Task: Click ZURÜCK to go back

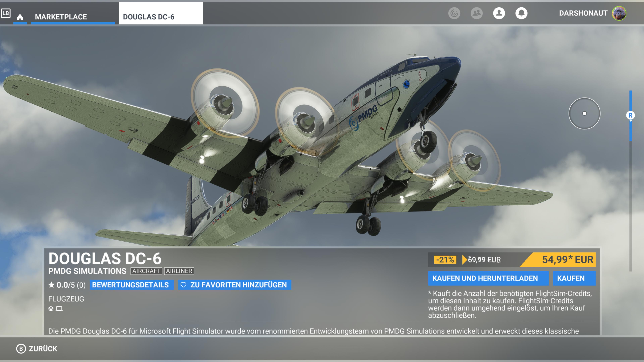Action: [43, 349]
